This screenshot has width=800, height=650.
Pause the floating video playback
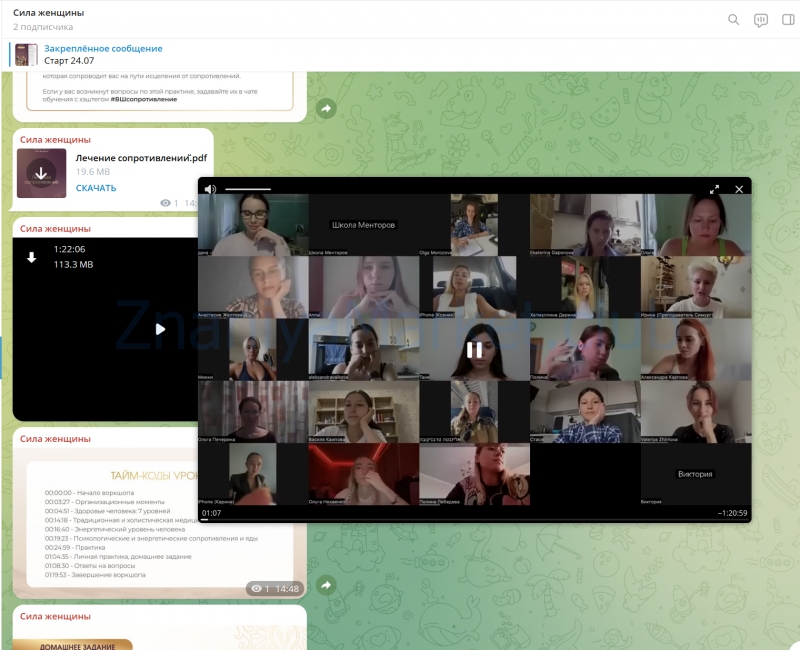(474, 350)
